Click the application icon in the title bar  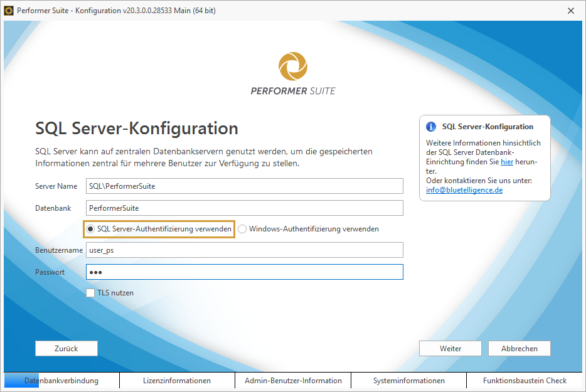coord(9,10)
